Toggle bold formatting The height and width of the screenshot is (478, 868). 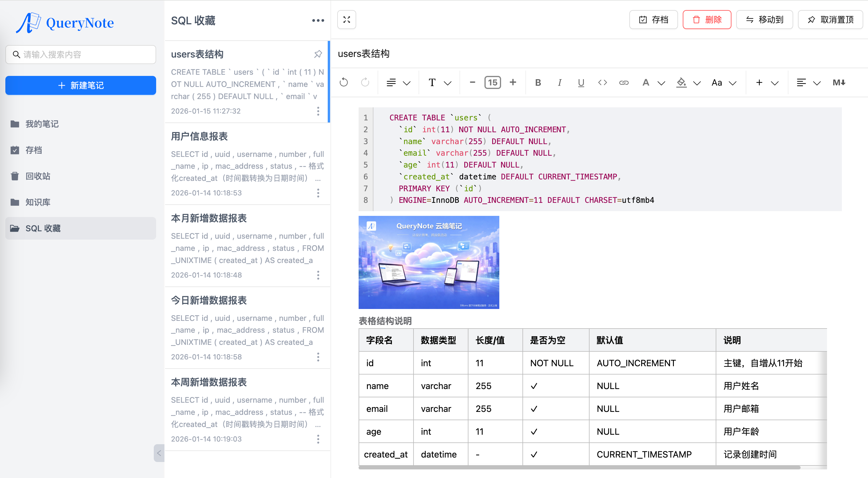(x=538, y=82)
